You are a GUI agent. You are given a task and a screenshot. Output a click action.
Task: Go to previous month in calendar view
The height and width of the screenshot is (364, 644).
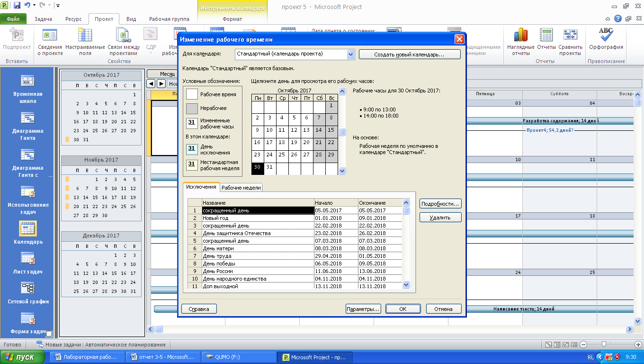(152, 84)
